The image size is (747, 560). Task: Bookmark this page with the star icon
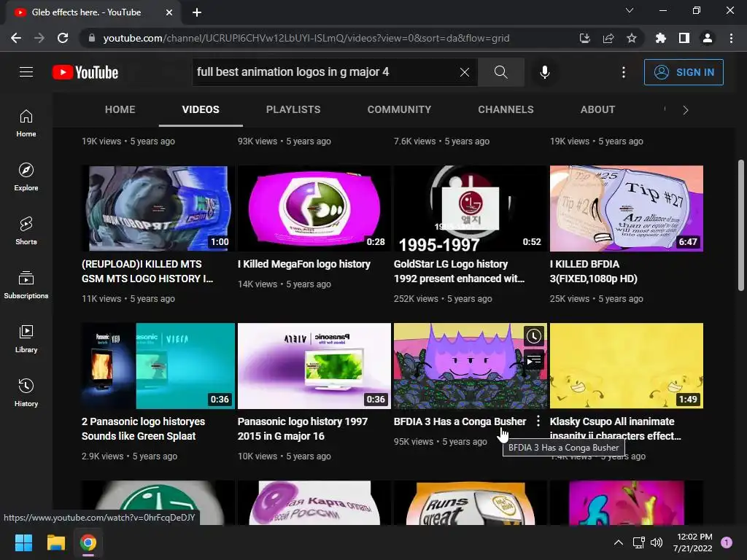(x=631, y=38)
